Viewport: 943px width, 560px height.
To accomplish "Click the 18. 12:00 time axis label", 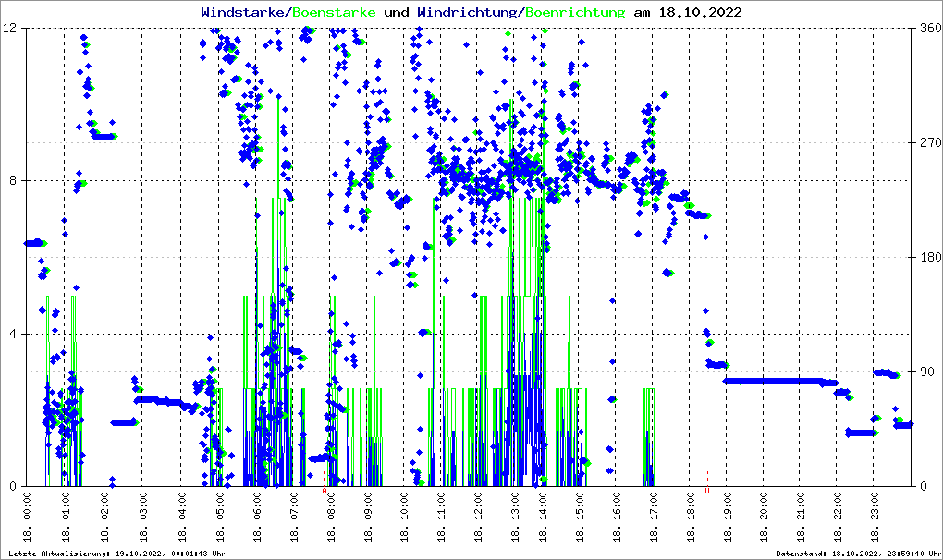I will click(x=479, y=517).
